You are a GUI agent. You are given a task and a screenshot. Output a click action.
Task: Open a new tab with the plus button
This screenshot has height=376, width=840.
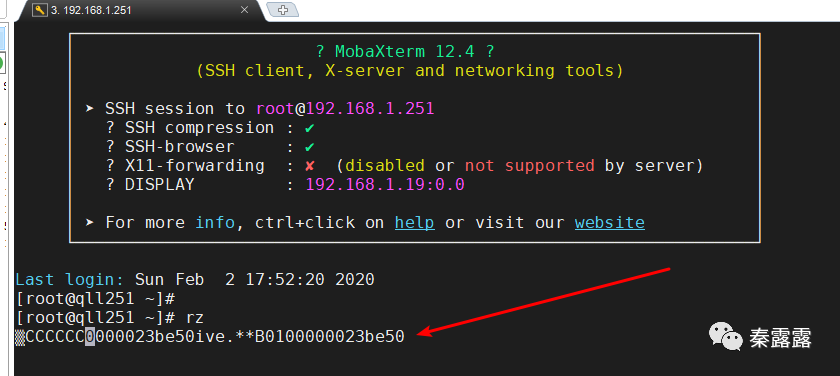coord(283,10)
